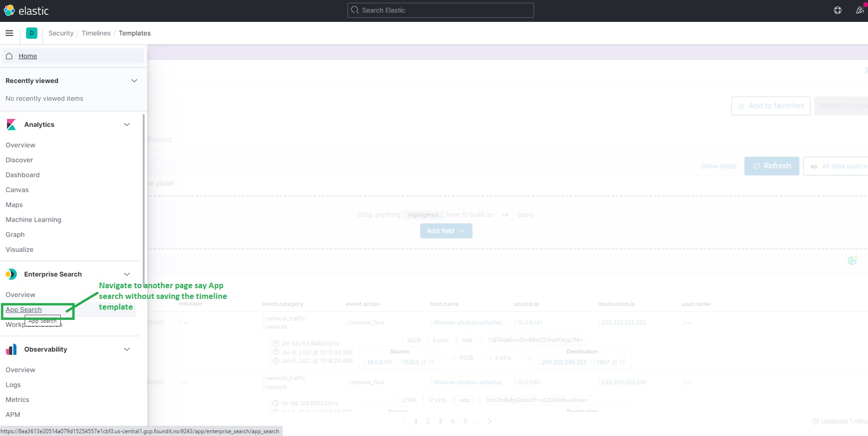Screen dimensions: 868x436
Task: Click the Enterprise Search logo
Action: click(11, 274)
